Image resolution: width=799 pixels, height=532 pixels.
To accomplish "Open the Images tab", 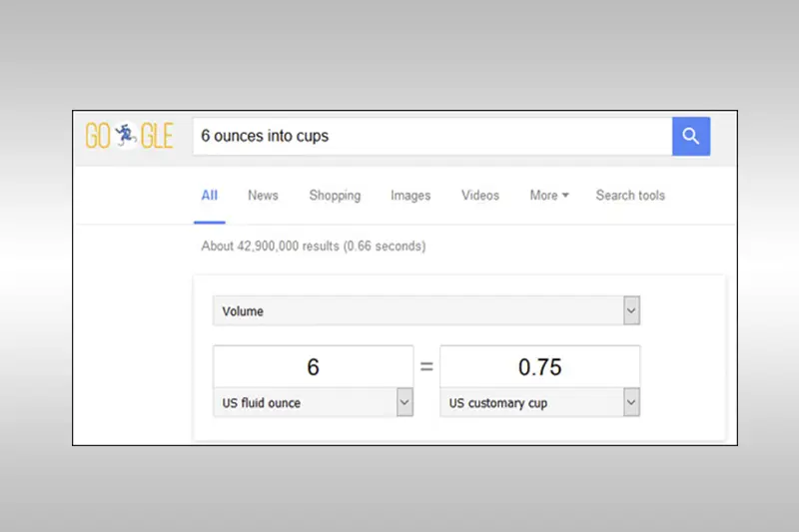I will pos(410,195).
